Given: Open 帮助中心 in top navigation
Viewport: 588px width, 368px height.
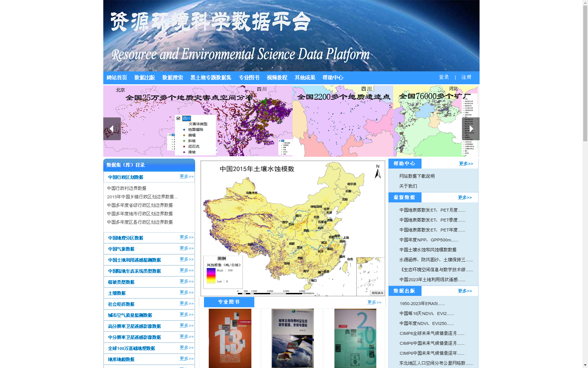Looking at the screenshot, I should (333, 78).
